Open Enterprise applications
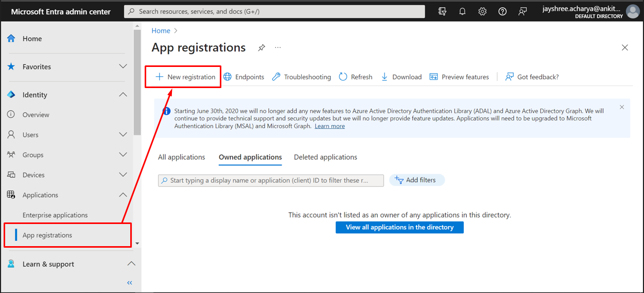Image resolution: width=644 pixels, height=293 pixels. (55, 215)
